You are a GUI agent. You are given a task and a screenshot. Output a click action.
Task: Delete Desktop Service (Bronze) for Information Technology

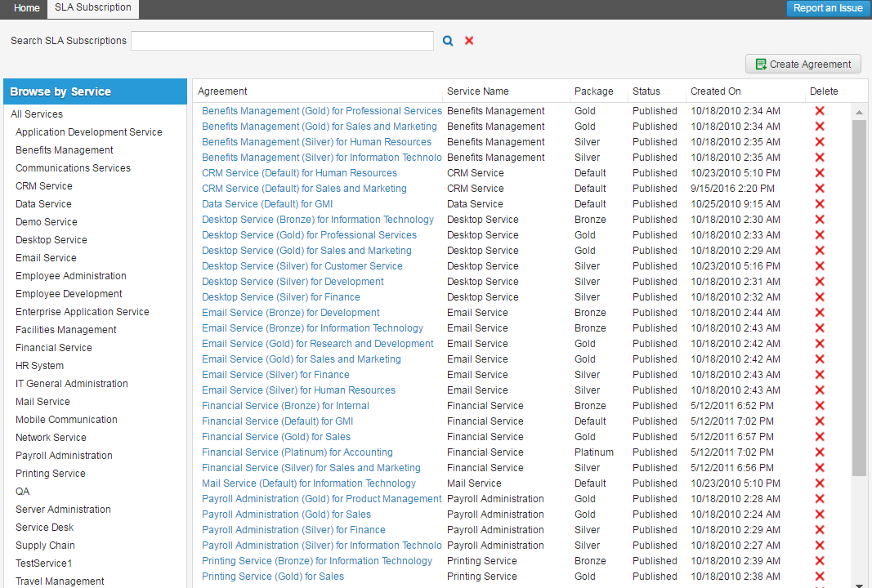tap(820, 220)
